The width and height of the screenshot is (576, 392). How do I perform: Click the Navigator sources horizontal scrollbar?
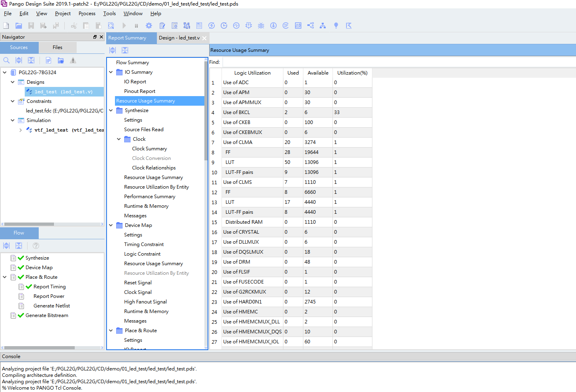(x=29, y=224)
